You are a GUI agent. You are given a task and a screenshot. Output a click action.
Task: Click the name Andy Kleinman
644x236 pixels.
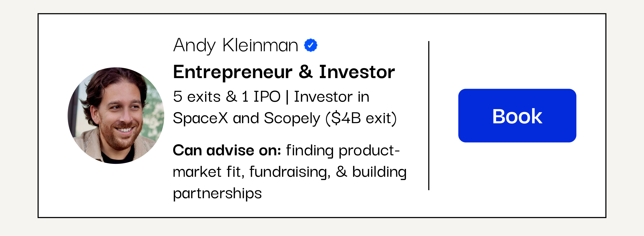(x=236, y=45)
